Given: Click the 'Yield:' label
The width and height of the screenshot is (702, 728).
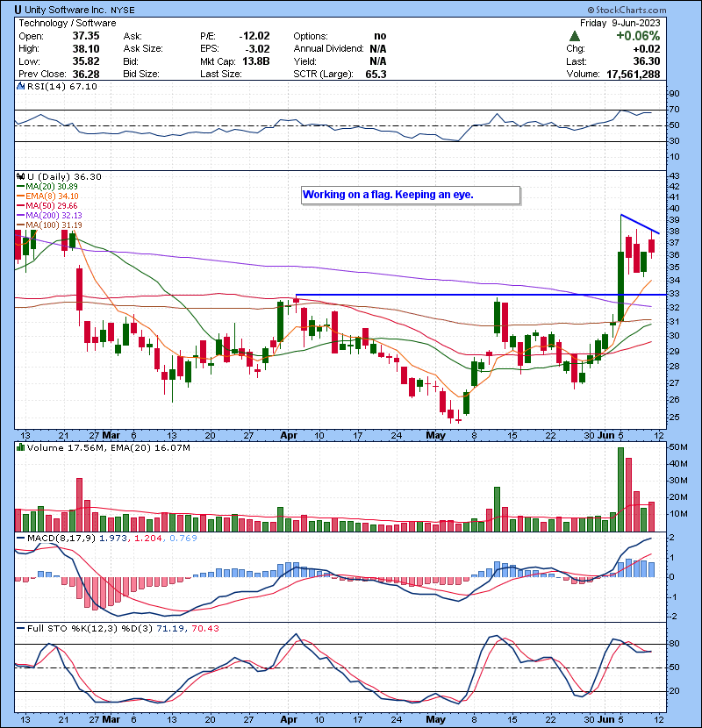Looking at the screenshot, I should point(304,61).
